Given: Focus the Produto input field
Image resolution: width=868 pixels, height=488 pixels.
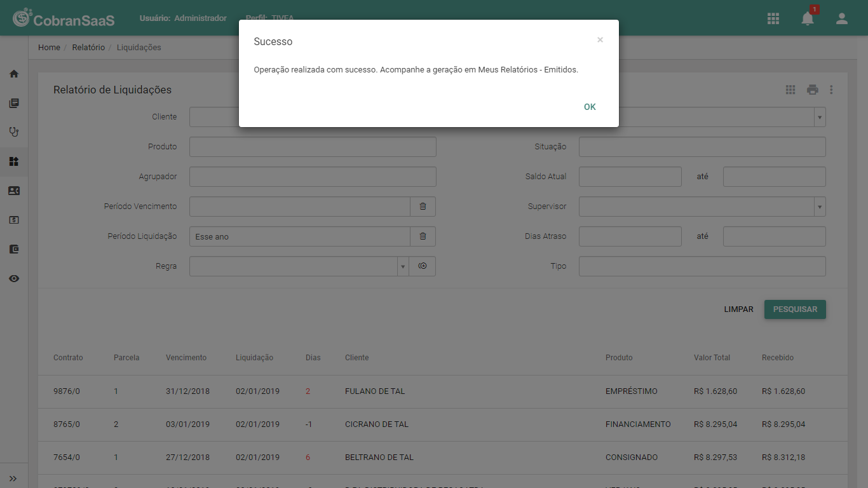Looking at the screenshot, I should pos(313,147).
